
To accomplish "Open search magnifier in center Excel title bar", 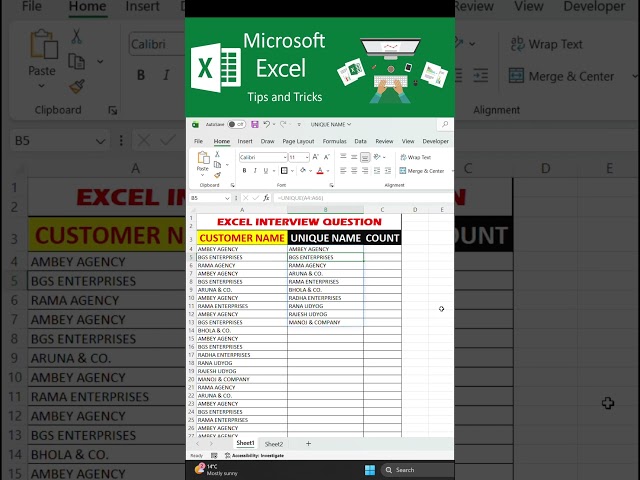I will pos(445,124).
